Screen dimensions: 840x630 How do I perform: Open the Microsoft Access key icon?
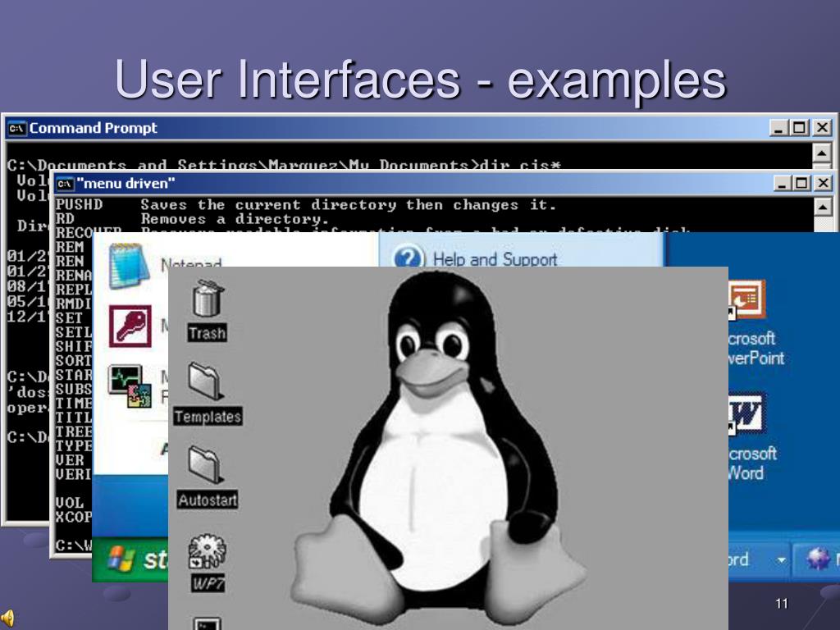point(130,326)
